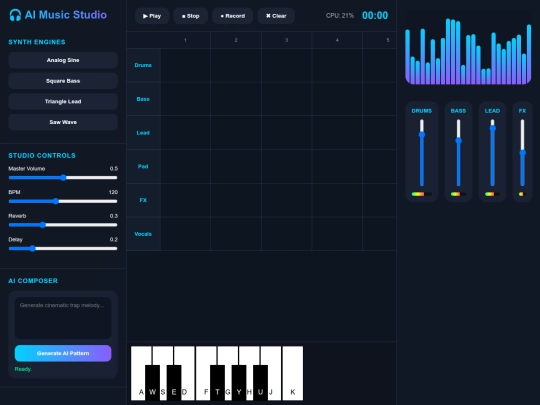
Task: Select the Vocals track label
Action: pos(143,234)
